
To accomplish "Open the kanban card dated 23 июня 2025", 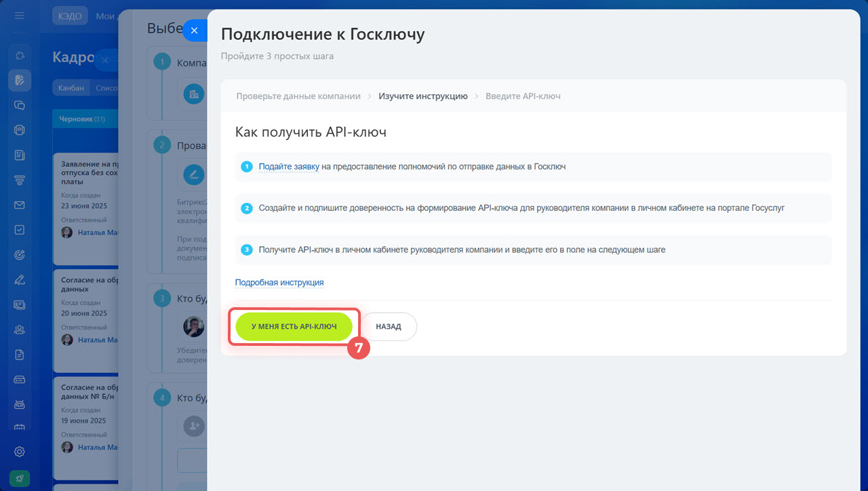I will tap(85, 208).
